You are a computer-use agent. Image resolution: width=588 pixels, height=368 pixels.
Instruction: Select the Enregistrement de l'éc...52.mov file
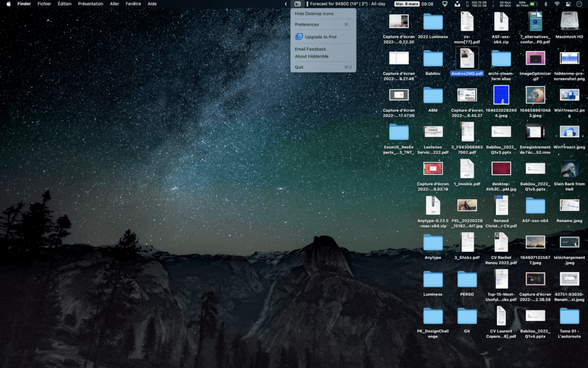pyautogui.click(x=535, y=132)
